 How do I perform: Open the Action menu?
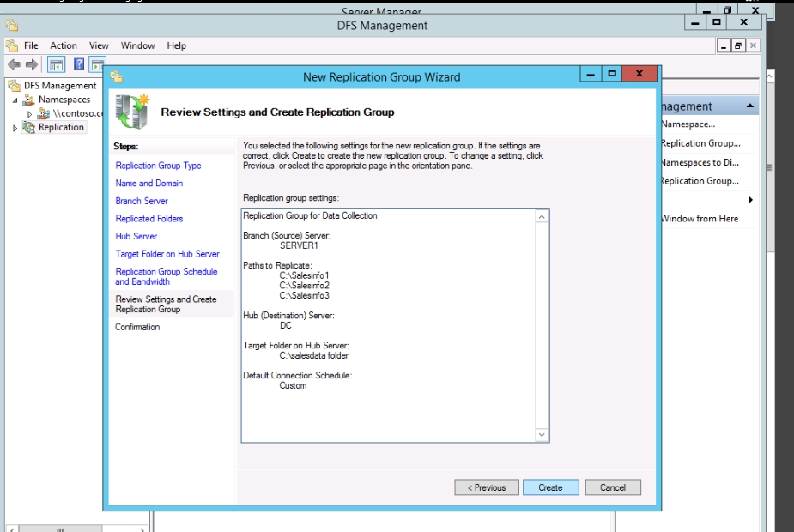coord(64,45)
